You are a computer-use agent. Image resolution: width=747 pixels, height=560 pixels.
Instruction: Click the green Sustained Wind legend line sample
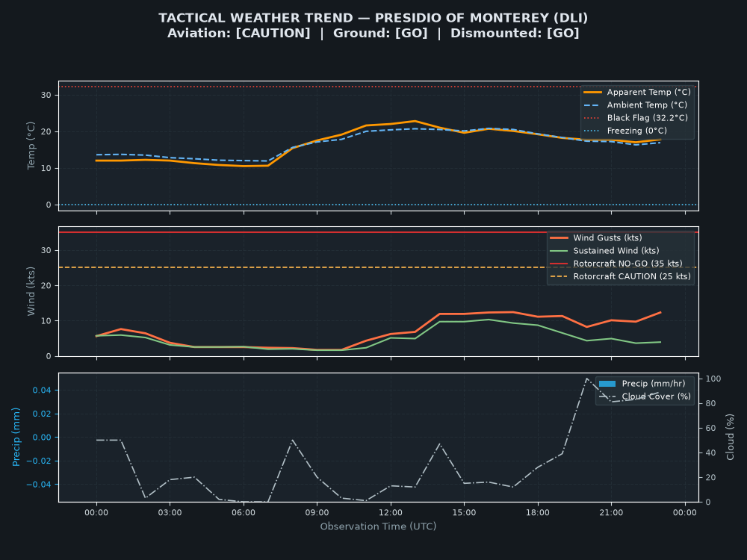559,251
